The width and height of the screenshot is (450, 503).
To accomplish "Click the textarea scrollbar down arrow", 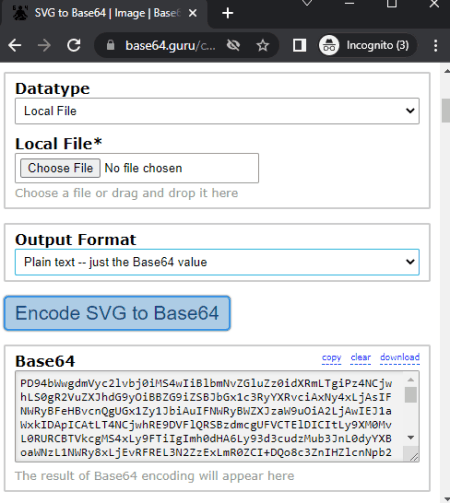I will point(411,438).
